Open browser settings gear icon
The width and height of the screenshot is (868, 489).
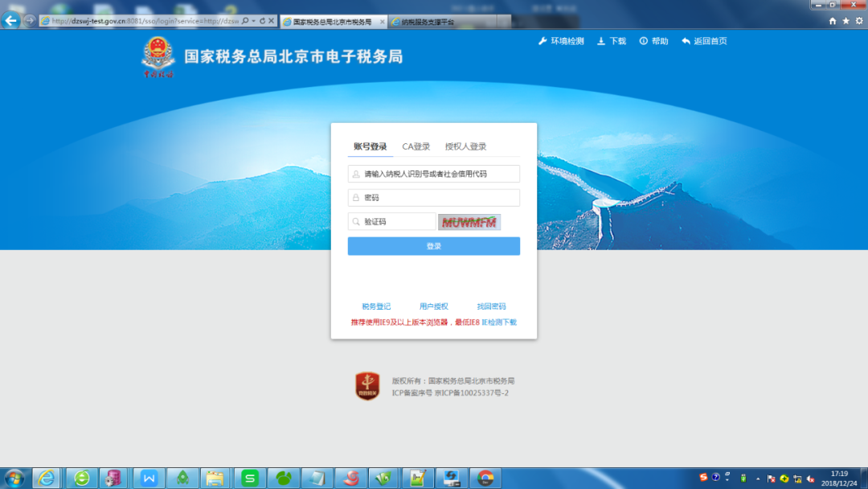coord(859,21)
